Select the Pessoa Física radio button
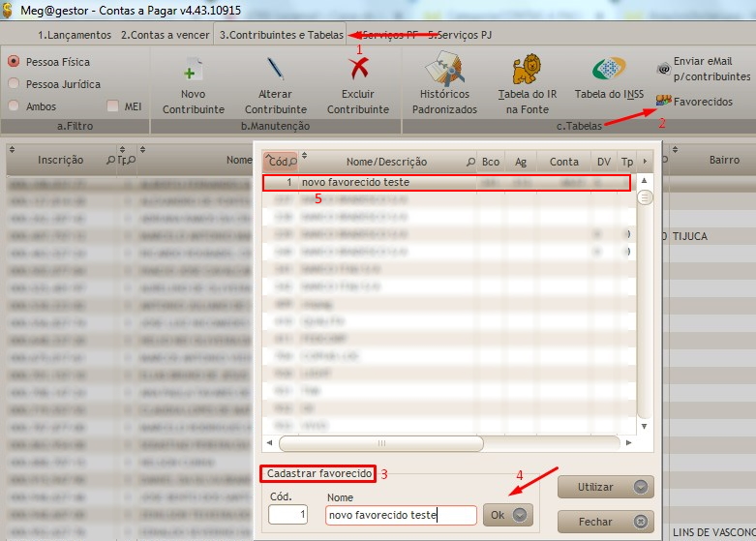 (x=15, y=62)
